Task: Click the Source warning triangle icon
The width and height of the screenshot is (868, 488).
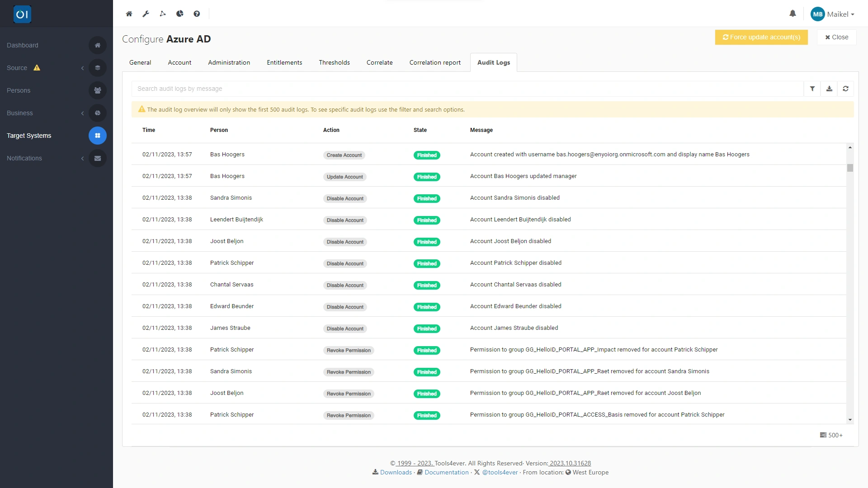Action: tap(37, 68)
